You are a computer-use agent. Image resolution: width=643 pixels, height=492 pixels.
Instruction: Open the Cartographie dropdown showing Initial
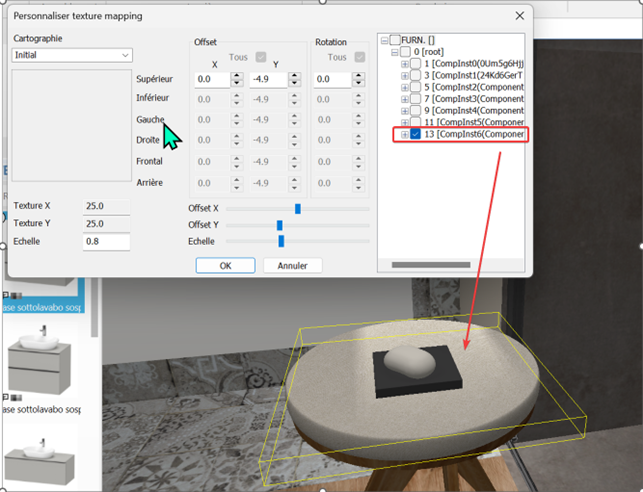(72, 55)
